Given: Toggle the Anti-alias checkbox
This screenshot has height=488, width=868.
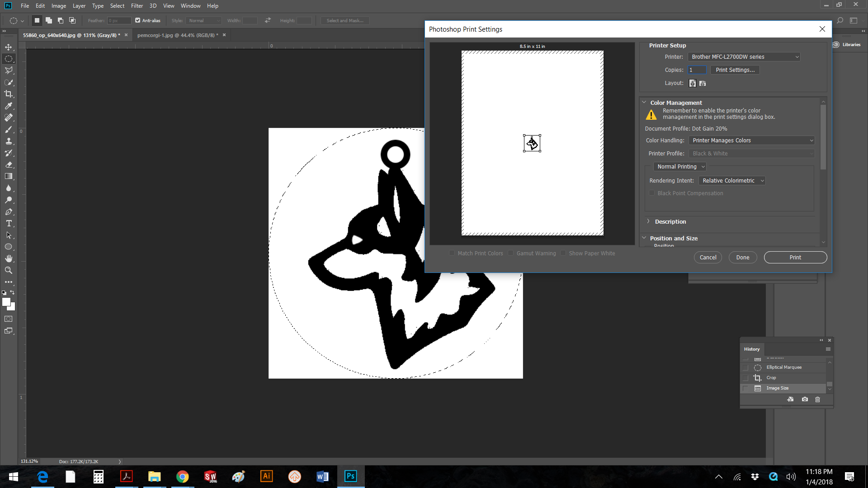Looking at the screenshot, I should [x=138, y=20].
